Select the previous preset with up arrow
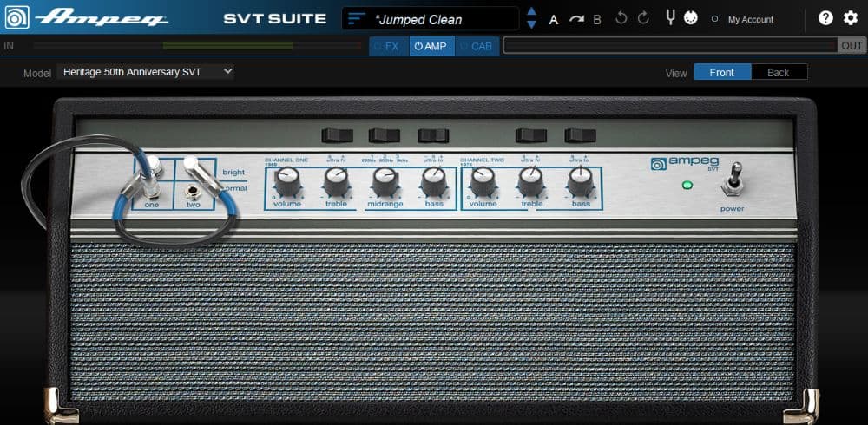This screenshot has height=425, width=868. pyautogui.click(x=531, y=11)
